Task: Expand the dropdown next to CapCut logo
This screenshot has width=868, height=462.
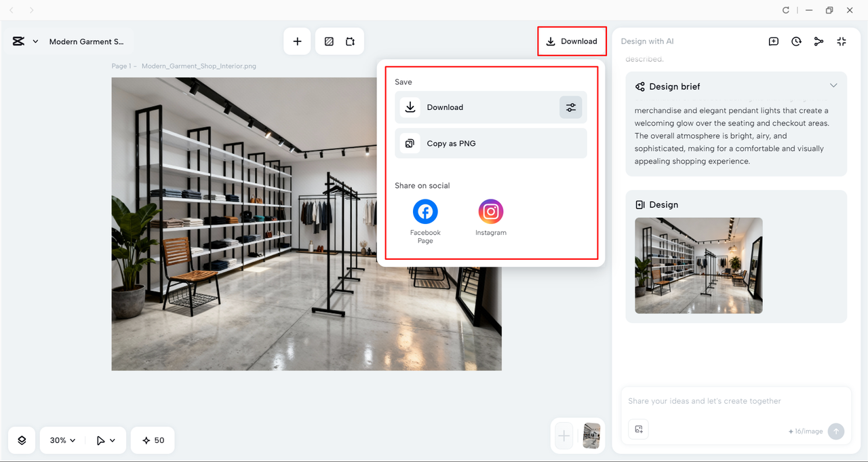Action: pyautogui.click(x=35, y=41)
